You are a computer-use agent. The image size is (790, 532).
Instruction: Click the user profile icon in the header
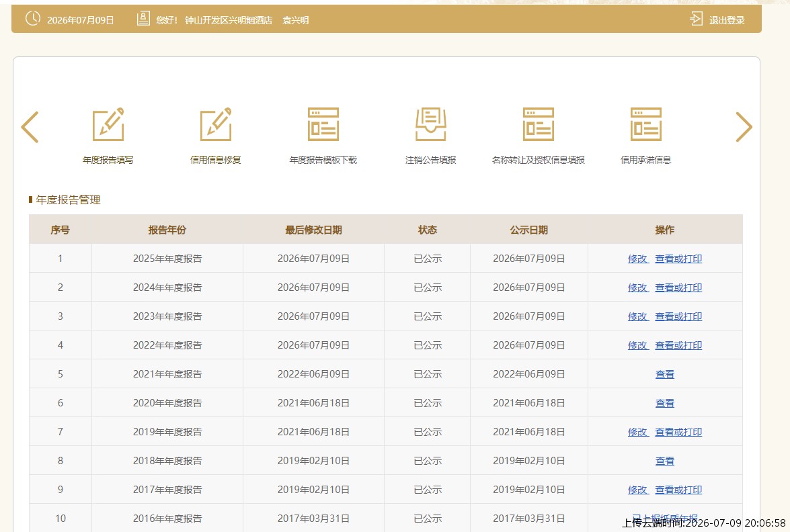point(143,19)
